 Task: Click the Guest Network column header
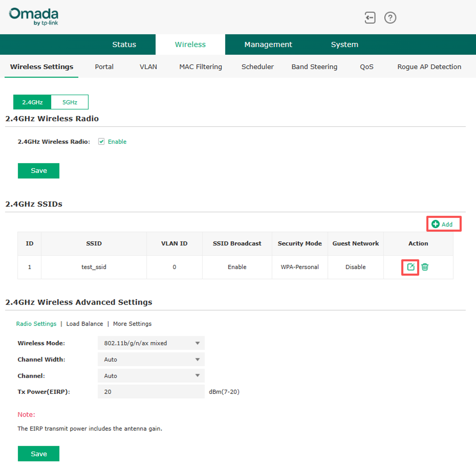tap(355, 244)
